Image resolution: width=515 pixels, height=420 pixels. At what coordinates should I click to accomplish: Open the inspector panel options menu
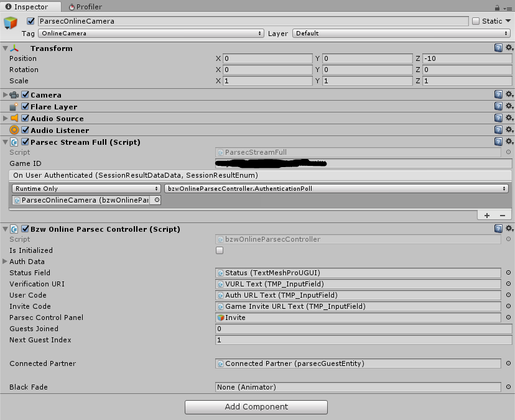tap(508, 9)
